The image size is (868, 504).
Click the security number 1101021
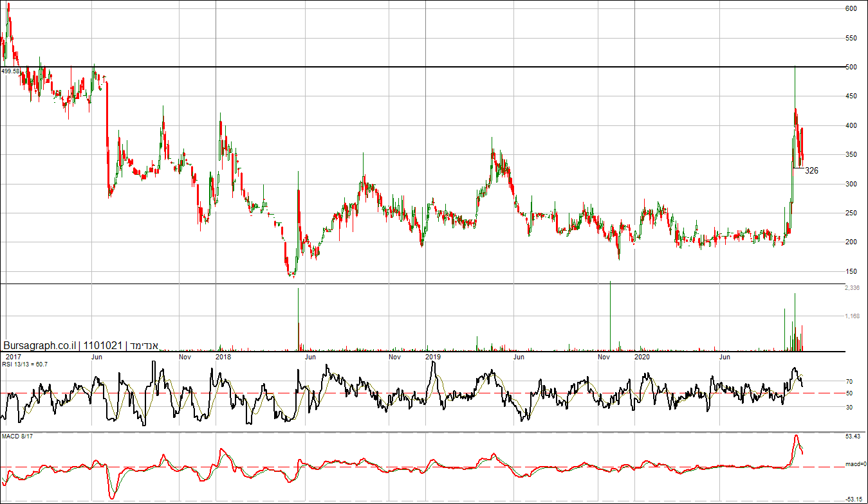pyautogui.click(x=103, y=346)
